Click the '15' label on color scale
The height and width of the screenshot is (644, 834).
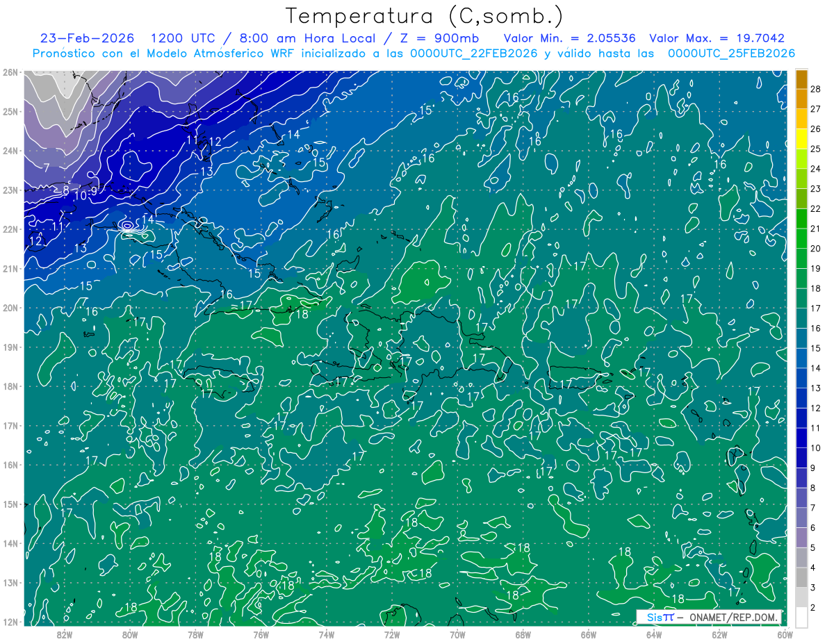815,348
